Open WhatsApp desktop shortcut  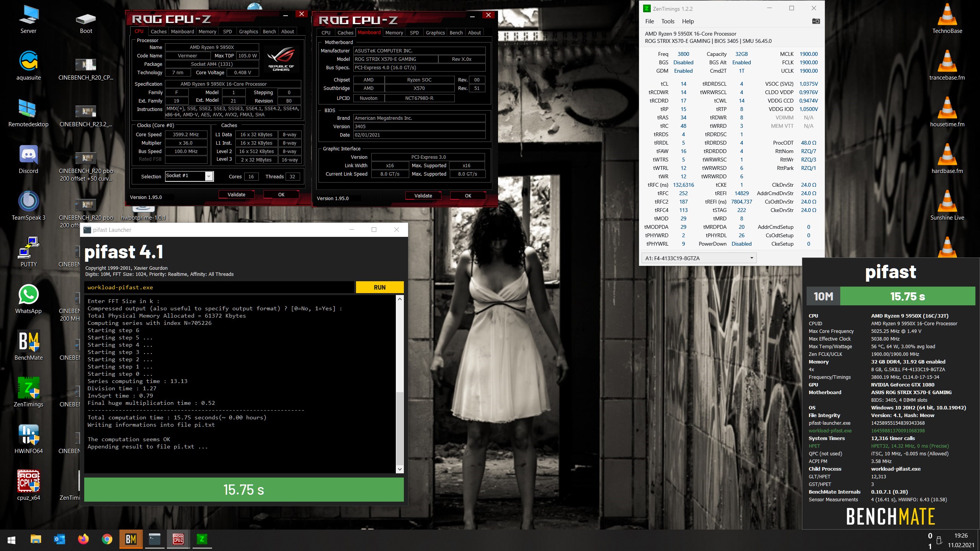(28, 299)
